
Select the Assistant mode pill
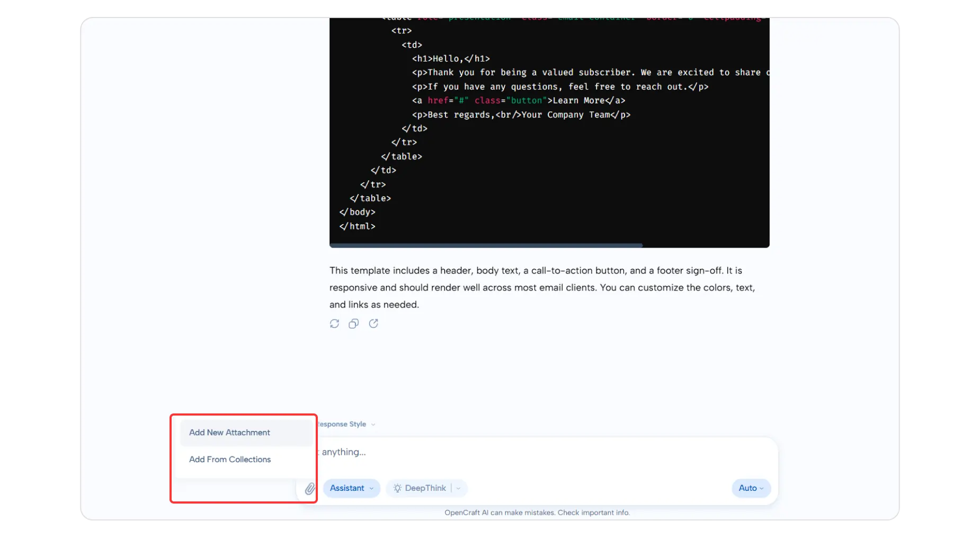348,488
